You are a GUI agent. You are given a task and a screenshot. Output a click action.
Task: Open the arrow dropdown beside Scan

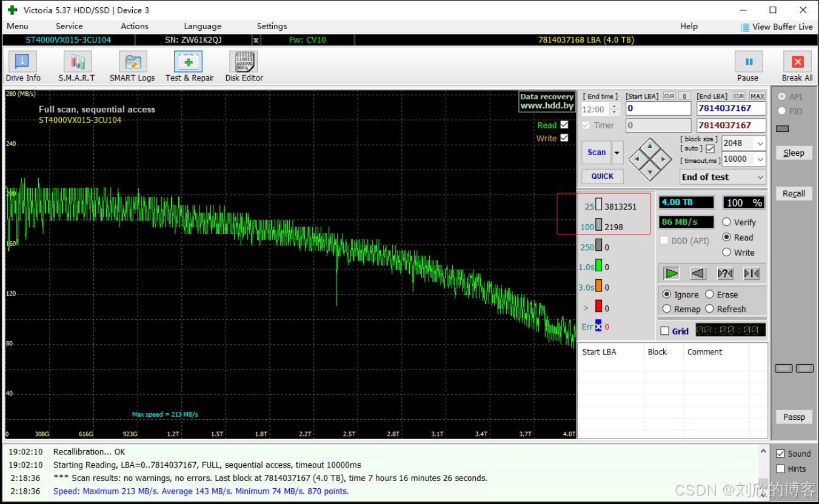[618, 153]
